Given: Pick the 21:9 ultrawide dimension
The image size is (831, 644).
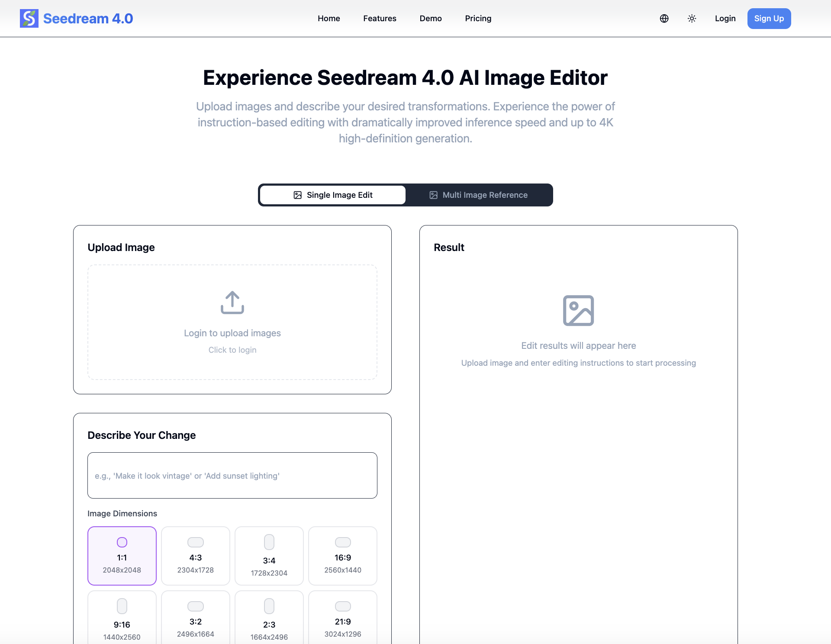Looking at the screenshot, I should point(343,619).
